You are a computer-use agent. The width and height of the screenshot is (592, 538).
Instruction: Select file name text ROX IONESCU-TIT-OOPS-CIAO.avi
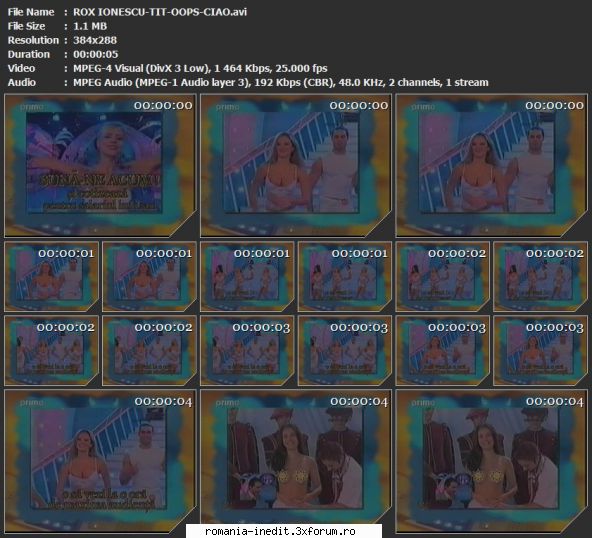click(x=160, y=12)
